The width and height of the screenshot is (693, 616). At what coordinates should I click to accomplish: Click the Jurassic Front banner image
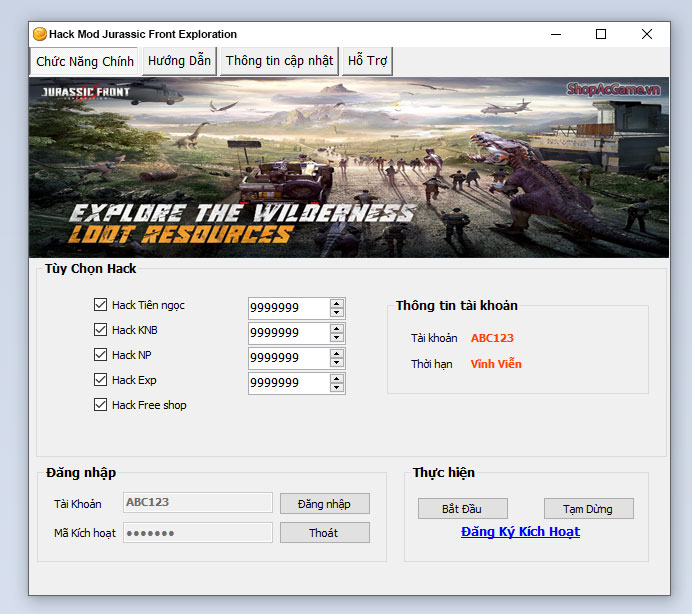(x=349, y=167)
